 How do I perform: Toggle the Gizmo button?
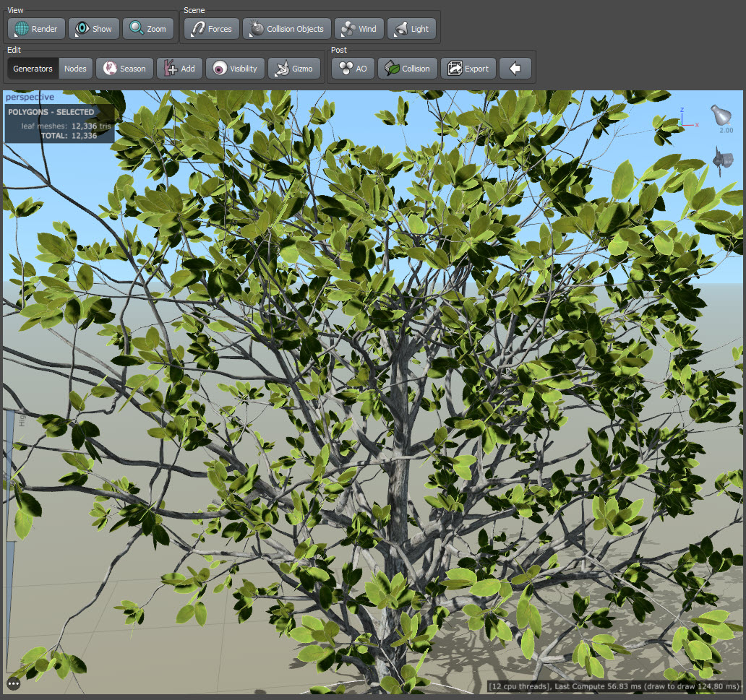coord(294,69)
